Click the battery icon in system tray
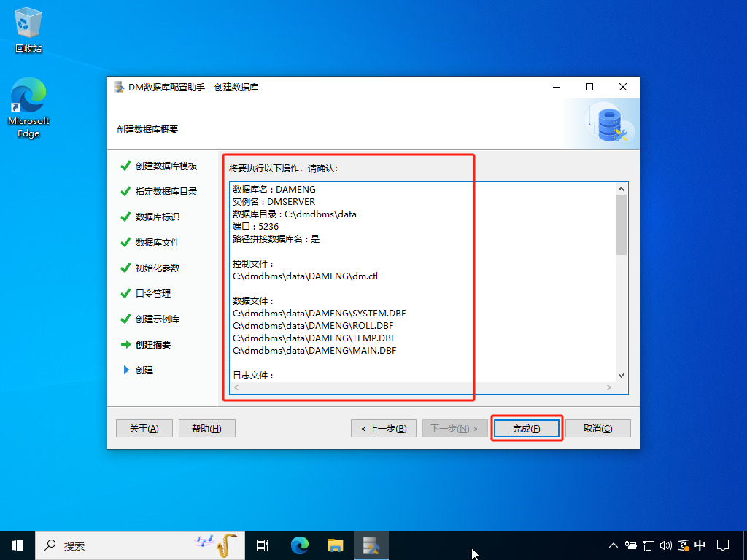This screenshot has width=747, height=560. 631,545
